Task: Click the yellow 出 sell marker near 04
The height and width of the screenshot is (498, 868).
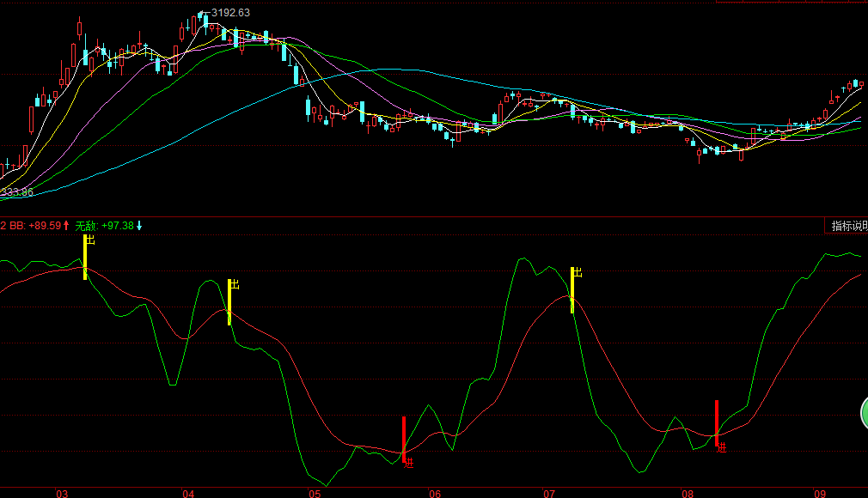Action: point(229,301)
